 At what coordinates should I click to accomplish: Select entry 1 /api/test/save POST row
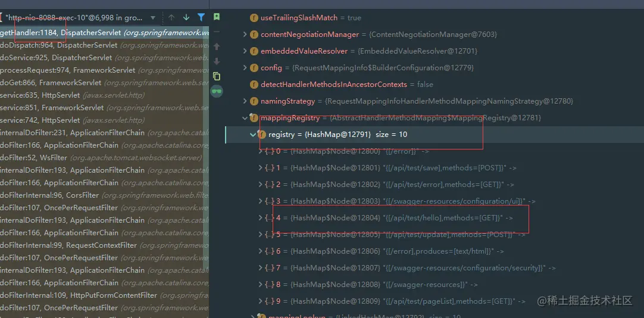[x=434, y=167]
